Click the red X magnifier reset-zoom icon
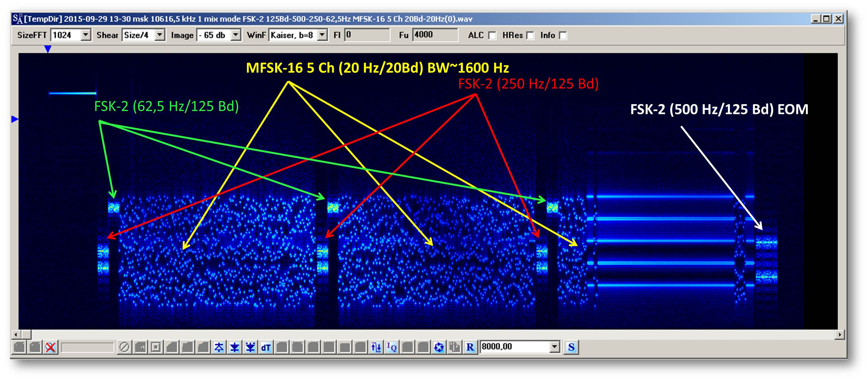 pyautogui.click(x=51, y=347)
